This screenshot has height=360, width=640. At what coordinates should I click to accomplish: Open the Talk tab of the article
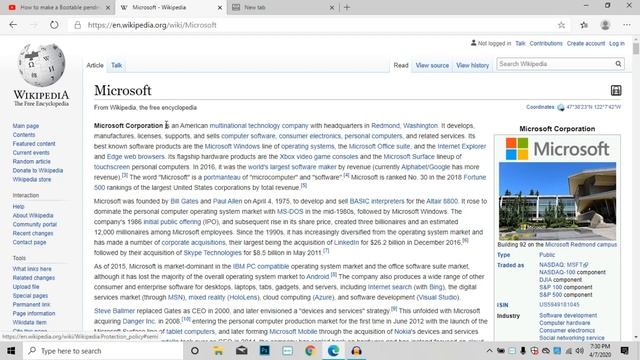pos(116,65)
